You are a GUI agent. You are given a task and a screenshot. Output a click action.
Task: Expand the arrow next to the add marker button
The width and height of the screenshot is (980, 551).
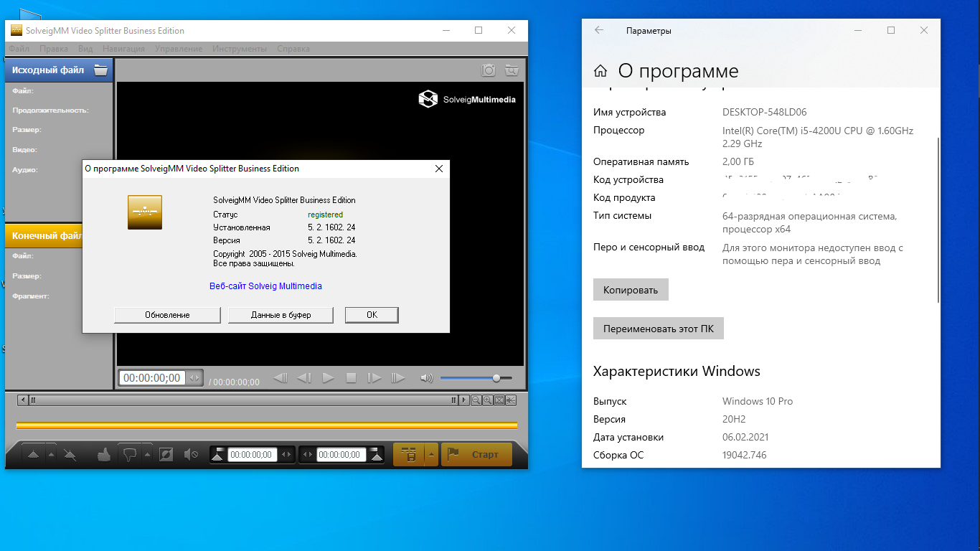[51, 454]
